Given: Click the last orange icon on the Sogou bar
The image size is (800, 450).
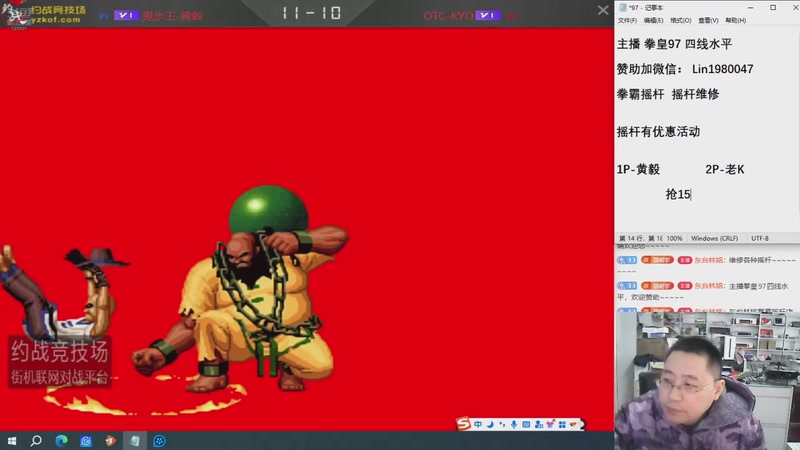Looking at the screenshot, I should tap(574, 424).
